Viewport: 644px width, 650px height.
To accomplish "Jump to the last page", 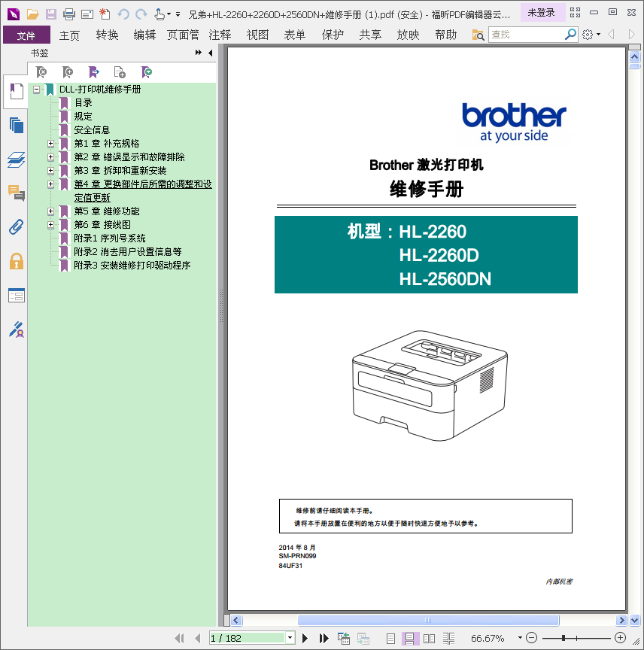I will click(324, 638).
